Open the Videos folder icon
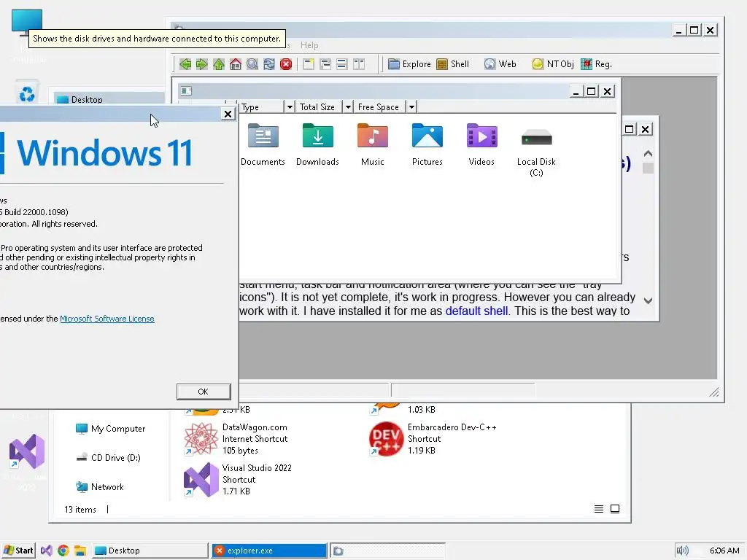 click(481, 145)
